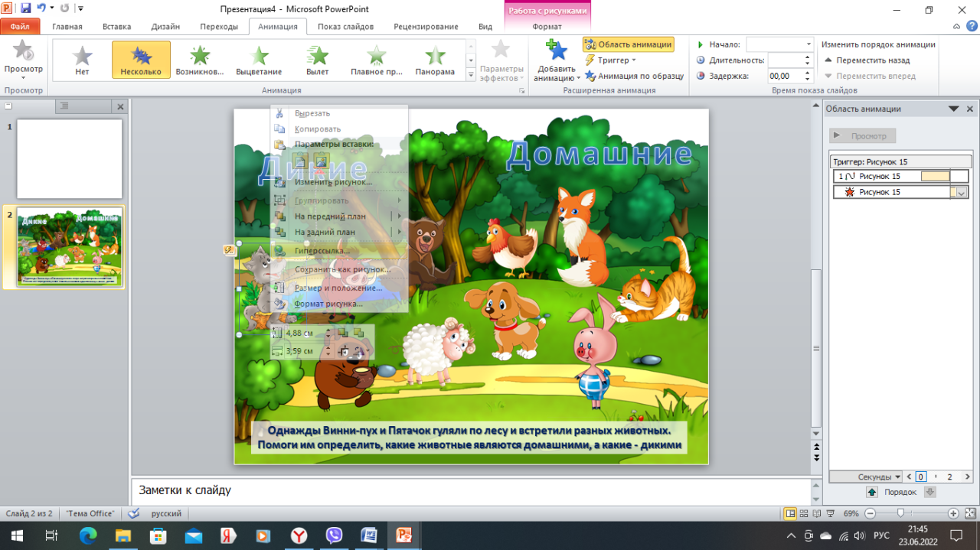Close the slide thumbnails panel
The width and height of the screenshot is (980, 550).
point(120,106)
